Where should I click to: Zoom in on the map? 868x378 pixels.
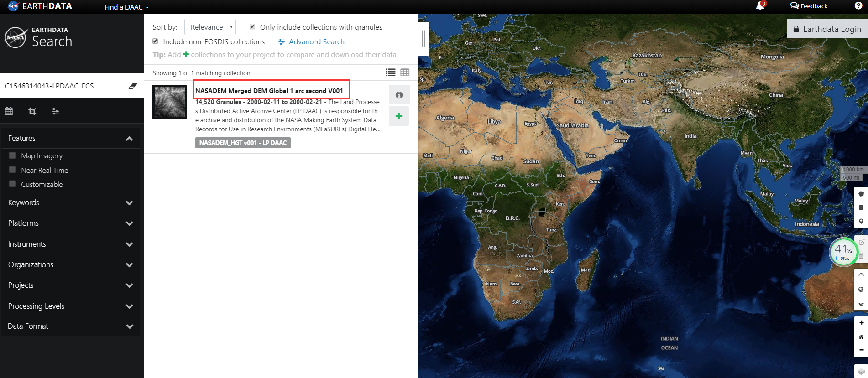click(x=861, y=322)
